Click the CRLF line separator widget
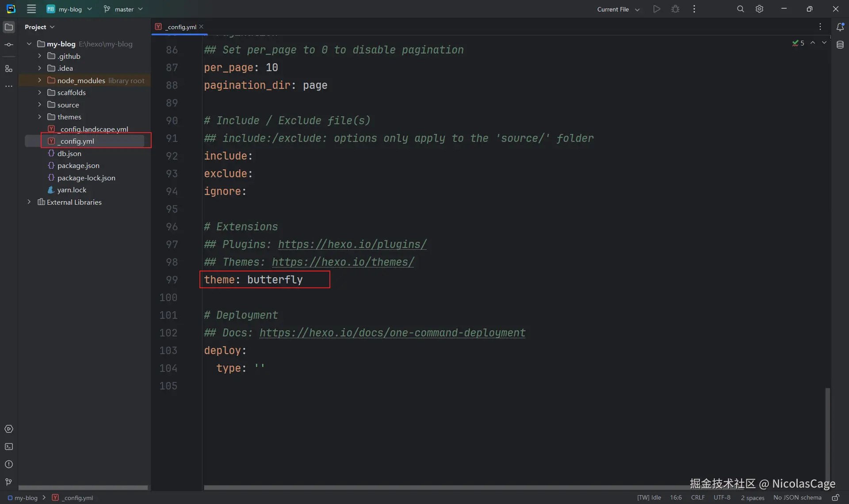 pyautogui.click(x=698, y=497)
